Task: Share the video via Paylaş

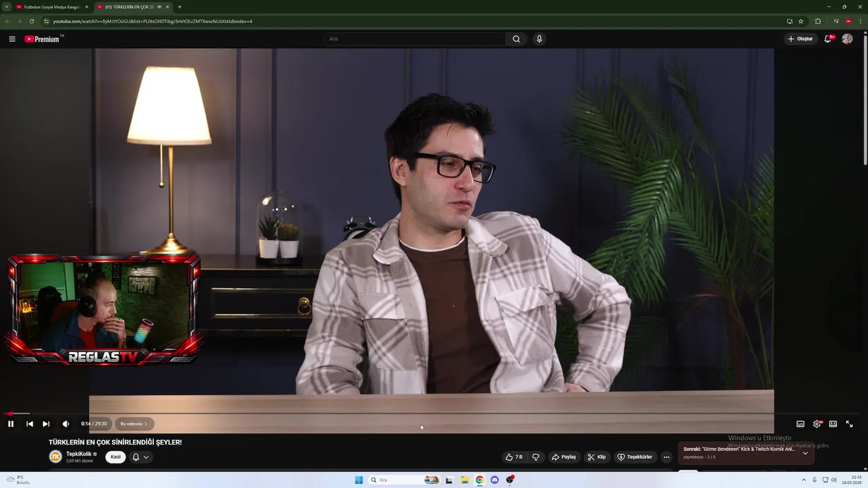Action: pos(564,457)
